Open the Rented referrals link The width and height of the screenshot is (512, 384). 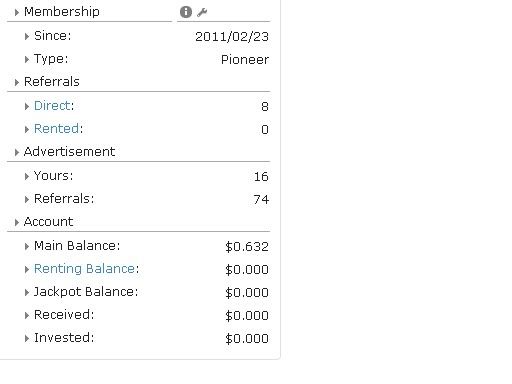(57, 129)
